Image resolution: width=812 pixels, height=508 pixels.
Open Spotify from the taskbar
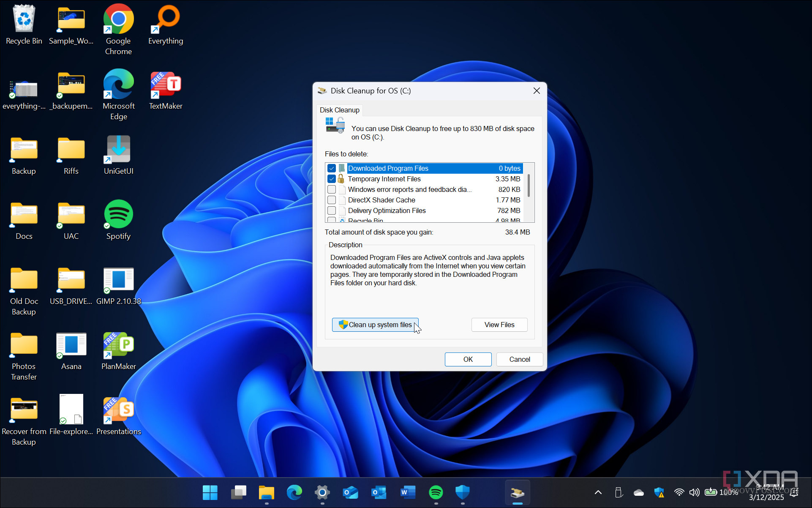[x=436, y=492]
